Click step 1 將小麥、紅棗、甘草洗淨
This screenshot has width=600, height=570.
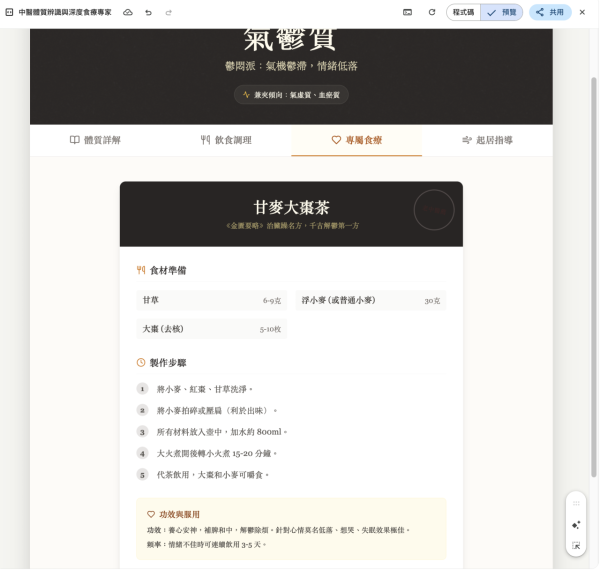click(x=205, y=389)
